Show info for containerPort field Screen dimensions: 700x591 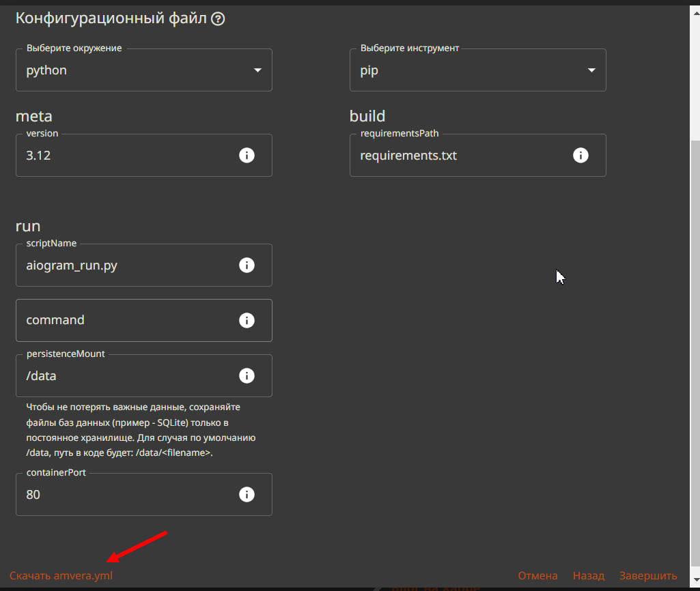[x=247, y=494]
